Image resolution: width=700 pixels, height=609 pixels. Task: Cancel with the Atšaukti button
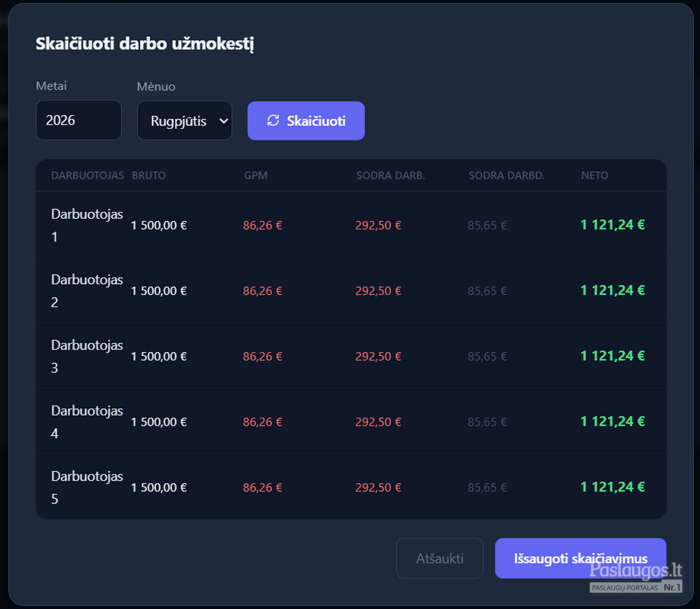click(x=440, y=558)
